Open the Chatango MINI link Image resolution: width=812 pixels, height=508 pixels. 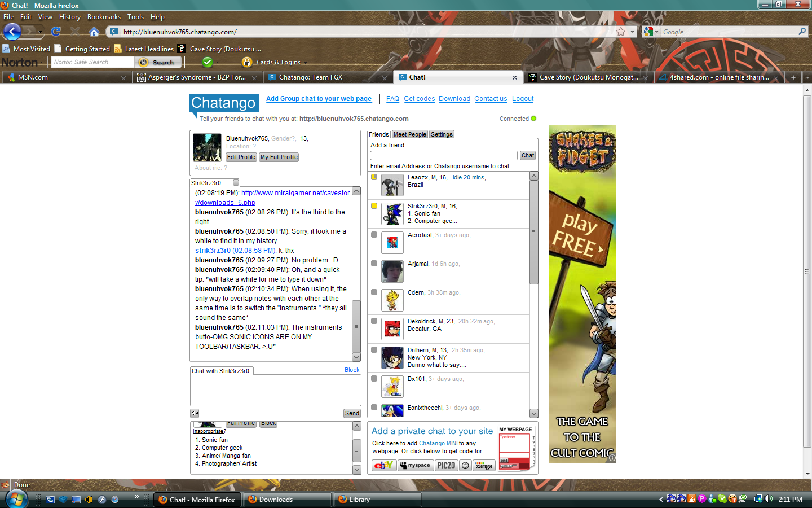pyautogui.click(x=438, y=443)
